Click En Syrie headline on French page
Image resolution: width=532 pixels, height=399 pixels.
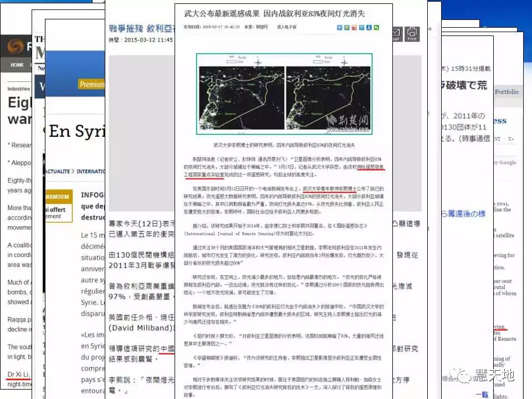(76, 132)
